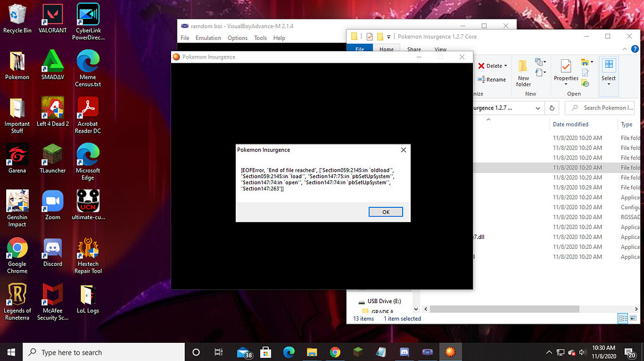Expand the Delete dropdown arrow
The image size is (644, 361).
tap(506, 66)
